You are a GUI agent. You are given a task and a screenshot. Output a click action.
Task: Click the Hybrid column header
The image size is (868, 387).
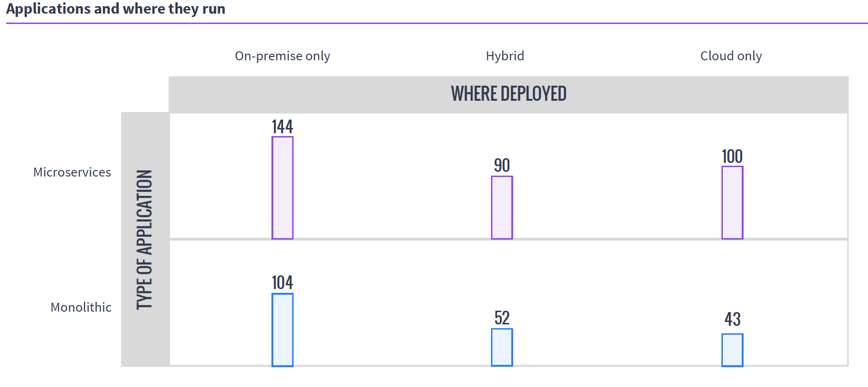(x=505, y=56)
